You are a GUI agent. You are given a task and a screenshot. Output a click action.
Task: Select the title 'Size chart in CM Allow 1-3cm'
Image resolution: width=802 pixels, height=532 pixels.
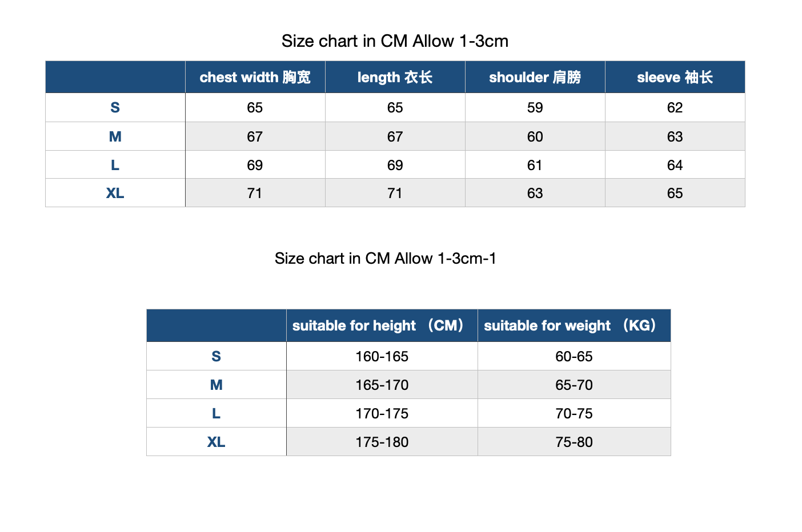pyautogui.click(x=395, y=41)
